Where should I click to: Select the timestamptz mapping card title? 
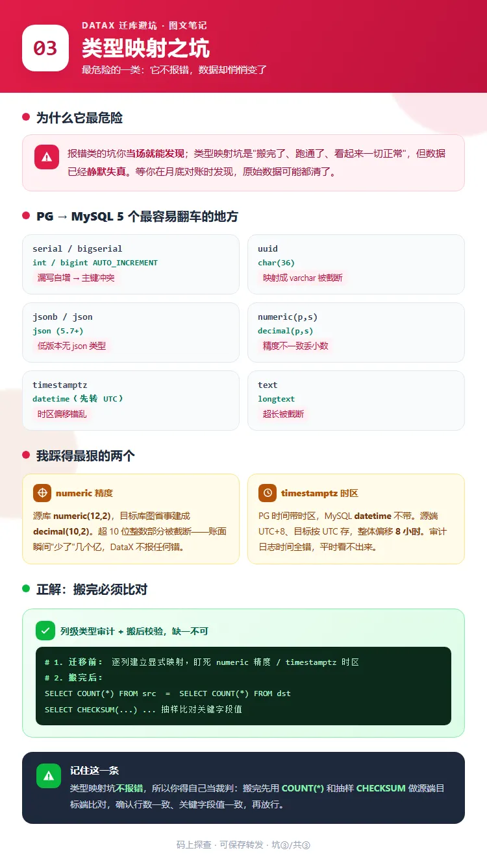pyautogui.click(x=60, y=385)
